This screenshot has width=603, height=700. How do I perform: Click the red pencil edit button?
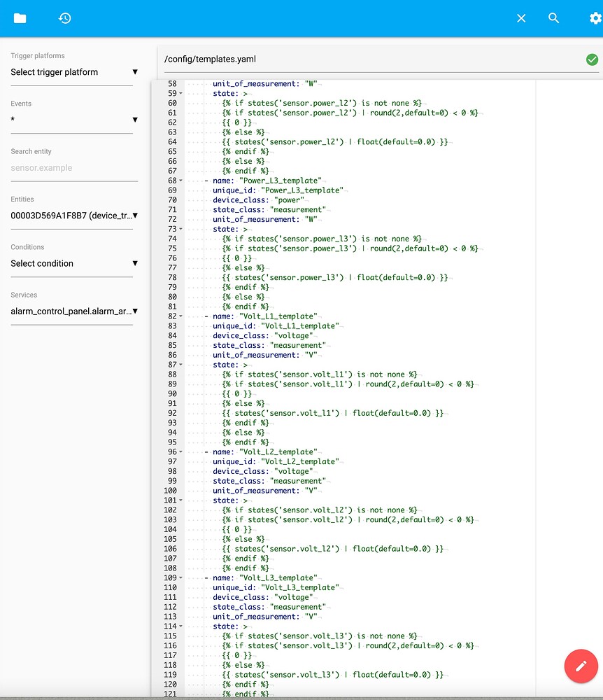[581, 666]
